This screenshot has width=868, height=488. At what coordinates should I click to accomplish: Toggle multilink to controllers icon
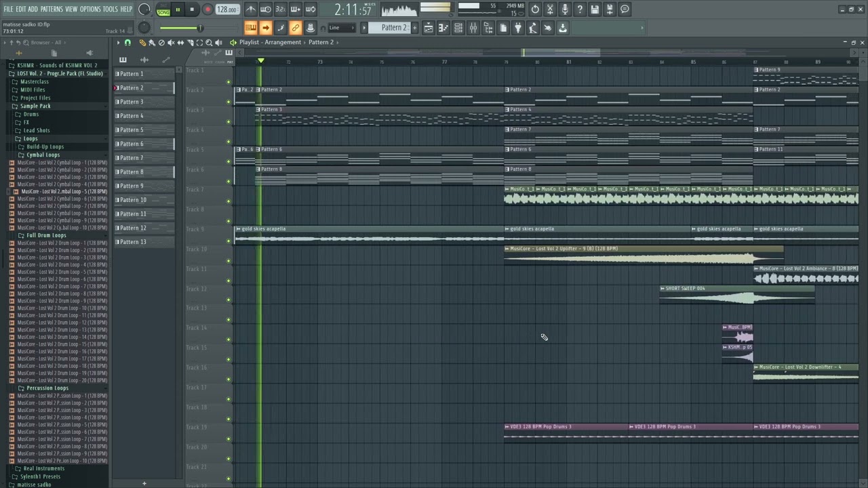point(296,28)
